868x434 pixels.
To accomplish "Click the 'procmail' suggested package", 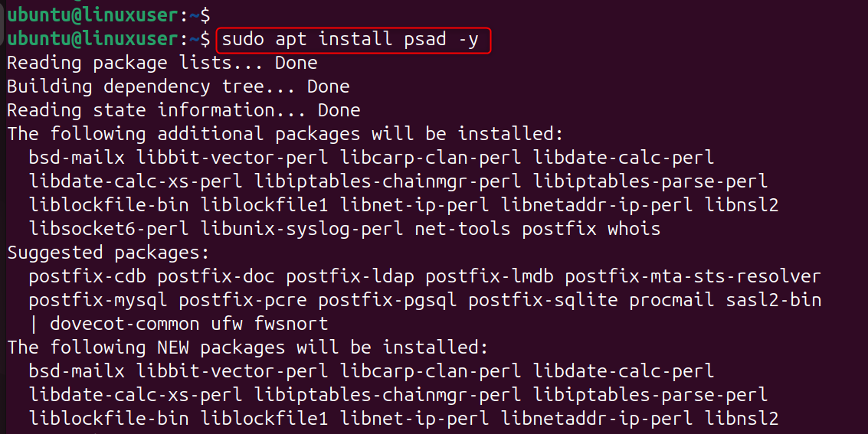I will pos(671,300).
